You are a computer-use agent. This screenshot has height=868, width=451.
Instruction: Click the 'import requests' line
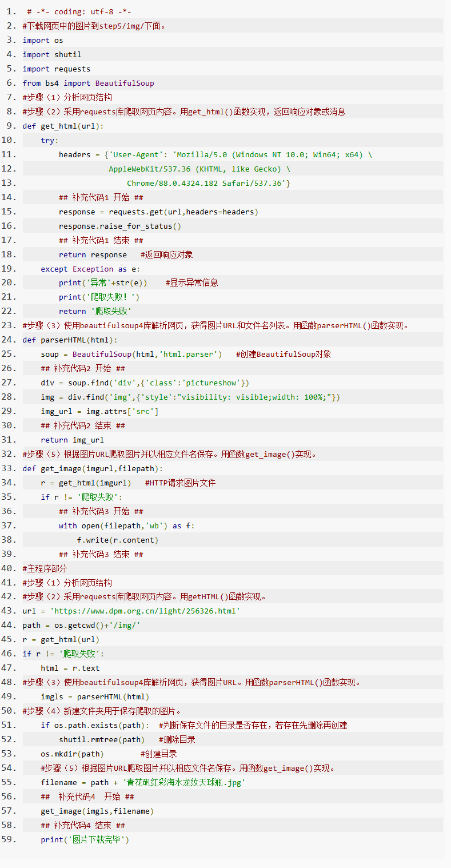(x=57, y=69)
